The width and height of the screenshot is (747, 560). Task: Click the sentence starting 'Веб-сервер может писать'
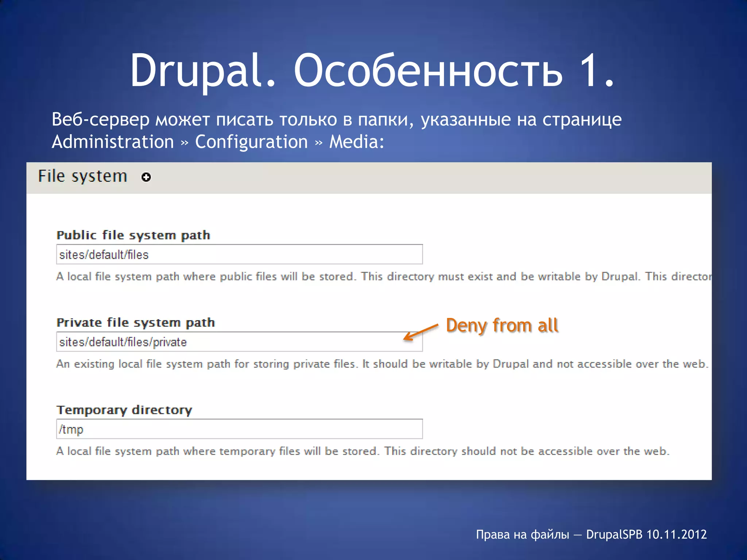click(x=337, y=120)
